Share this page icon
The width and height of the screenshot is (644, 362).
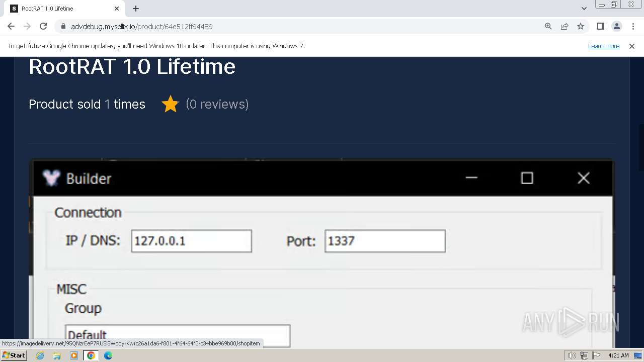tap(565, 26)
